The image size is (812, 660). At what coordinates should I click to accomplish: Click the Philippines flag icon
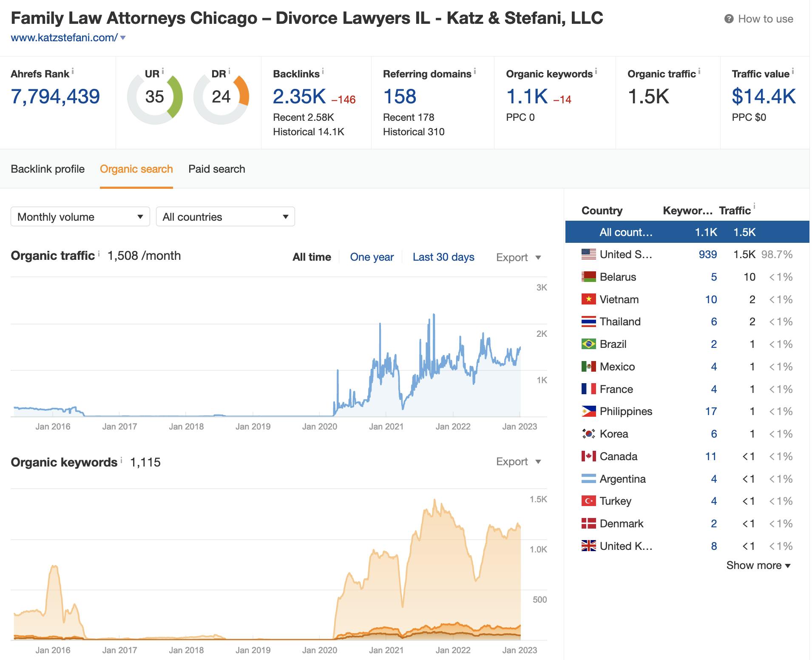(589, 411)
